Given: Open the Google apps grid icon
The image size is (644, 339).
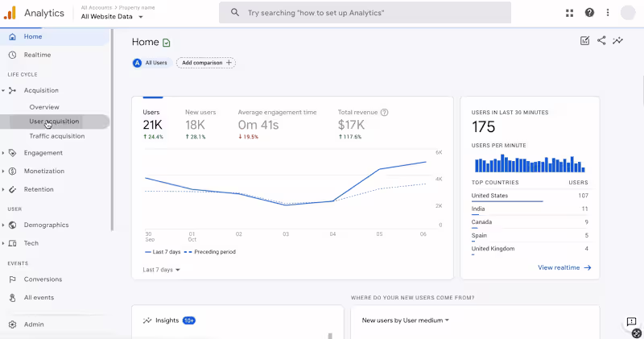Looking at the screenshot, I should (x=570, y=13).
